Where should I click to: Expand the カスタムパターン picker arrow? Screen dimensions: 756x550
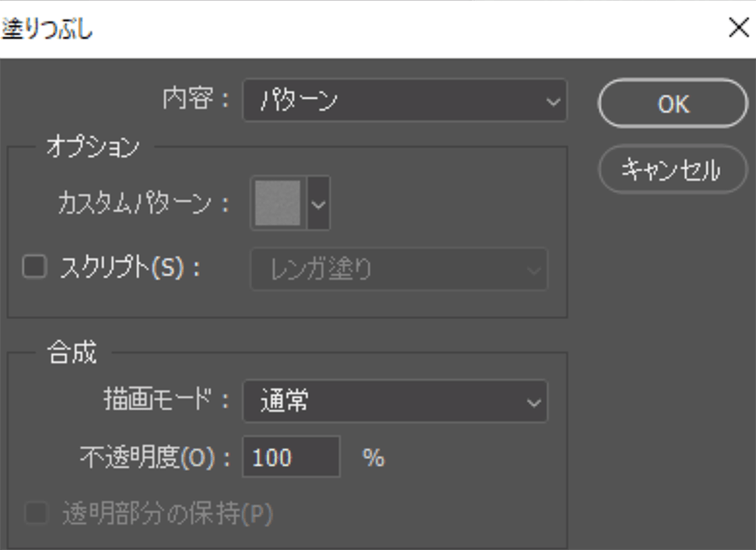(318, 202)
